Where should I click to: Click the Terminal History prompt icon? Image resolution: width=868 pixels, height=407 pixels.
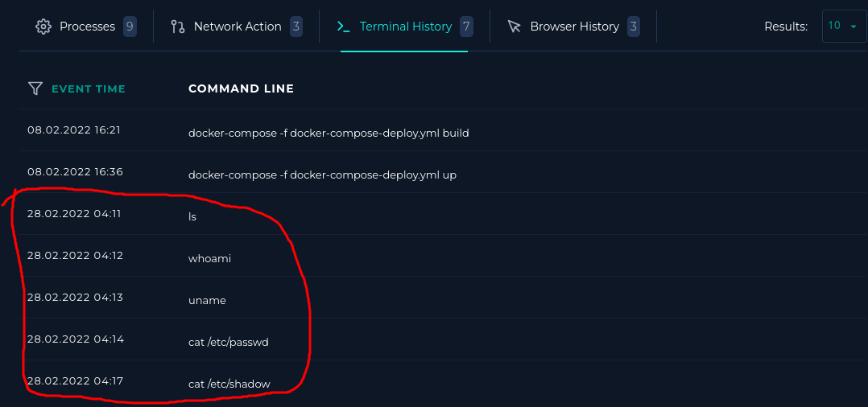344,27
